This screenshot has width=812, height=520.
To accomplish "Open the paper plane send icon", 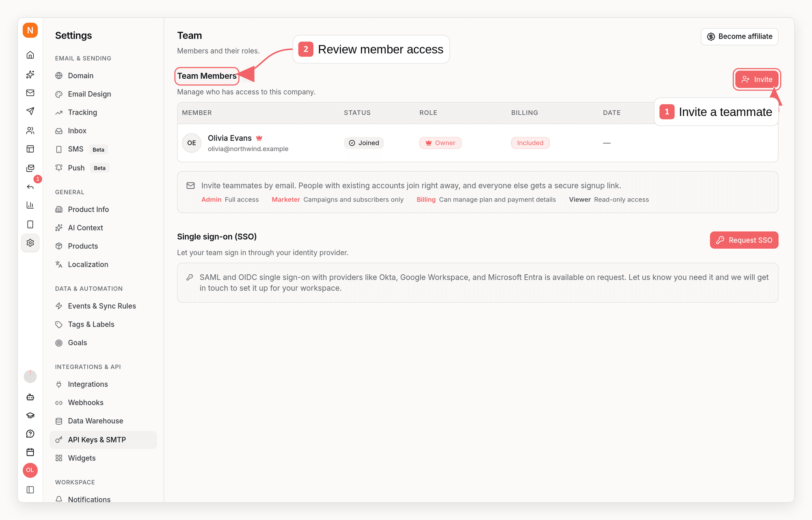I will [x=30, y=111].
